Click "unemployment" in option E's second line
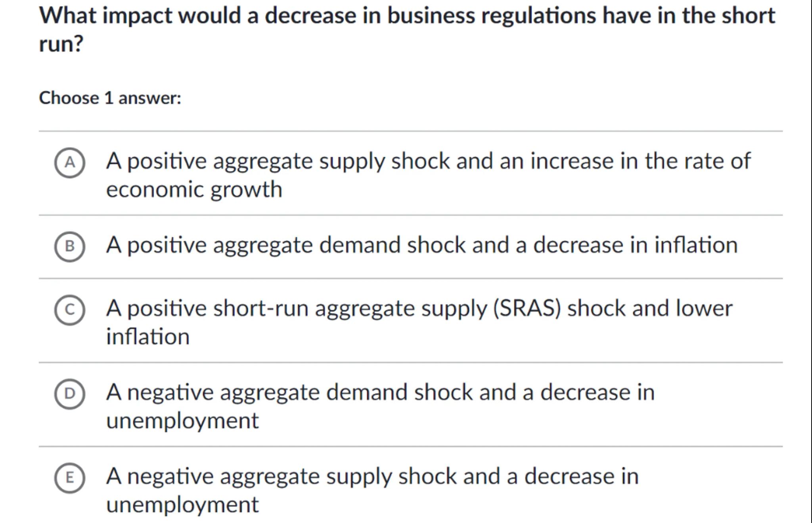 tap(182, 505)
